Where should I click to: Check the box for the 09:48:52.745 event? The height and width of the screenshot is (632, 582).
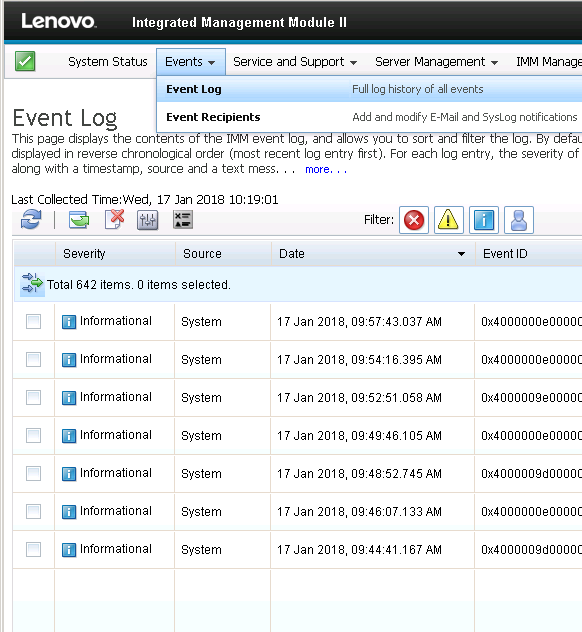[33, 474]
